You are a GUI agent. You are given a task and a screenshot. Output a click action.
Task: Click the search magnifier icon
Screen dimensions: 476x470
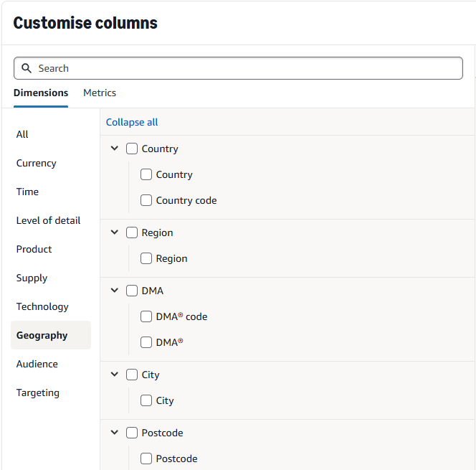27,68
